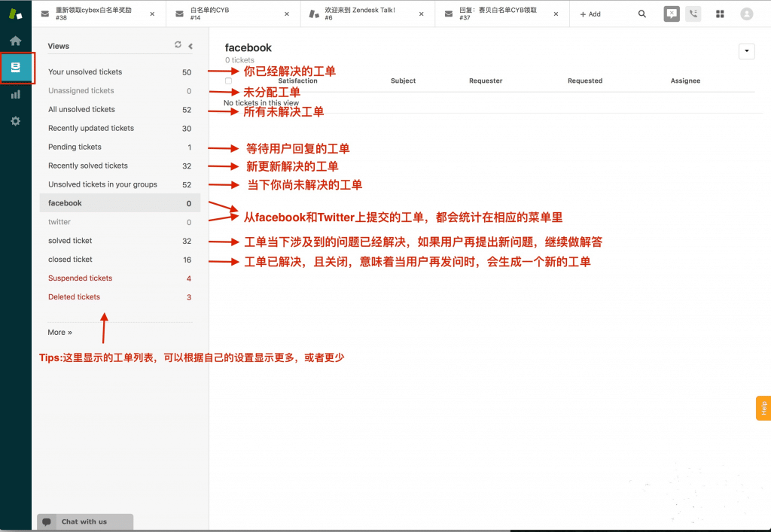Click the More » link under Views
This screenshot has height=532, width=771.
click(59, 332)
